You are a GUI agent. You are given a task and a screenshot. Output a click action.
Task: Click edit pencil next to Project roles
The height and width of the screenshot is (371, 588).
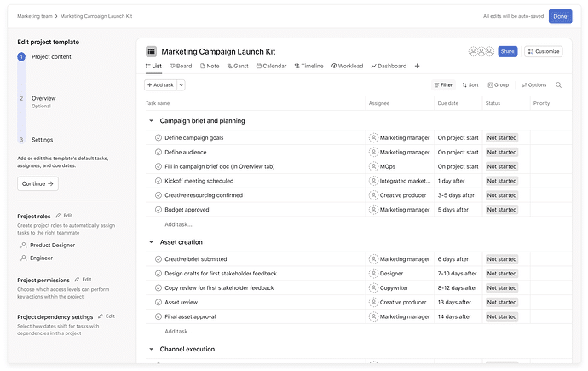58,216
